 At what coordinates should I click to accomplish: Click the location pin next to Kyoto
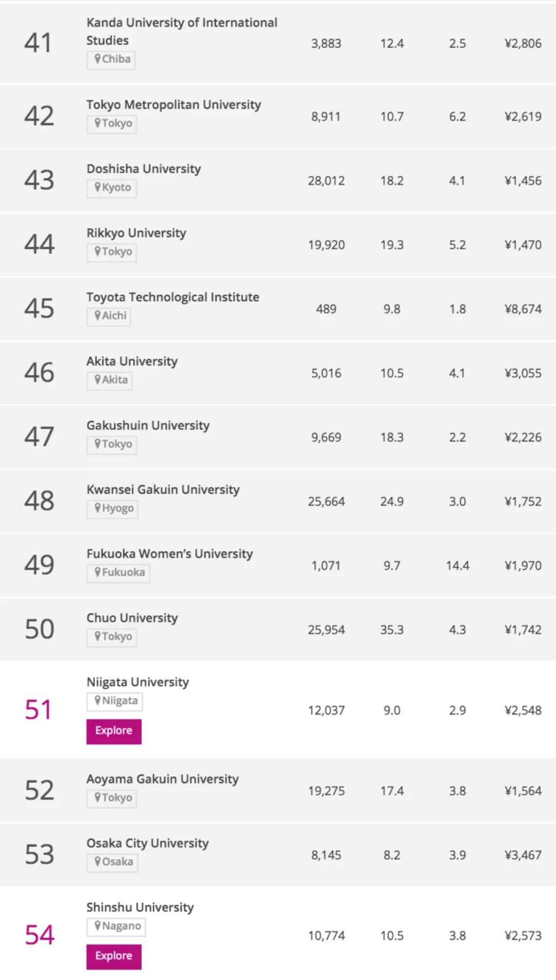[x=97, y=188]
